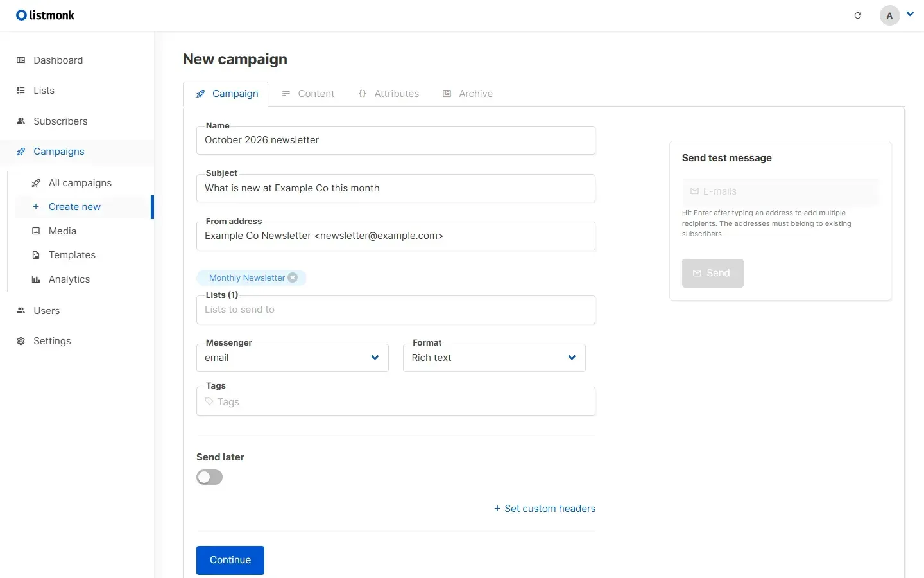Click the Lists to send to field
Image resolution: width=924 pixels, height=578 pixels.
[396, 310]
